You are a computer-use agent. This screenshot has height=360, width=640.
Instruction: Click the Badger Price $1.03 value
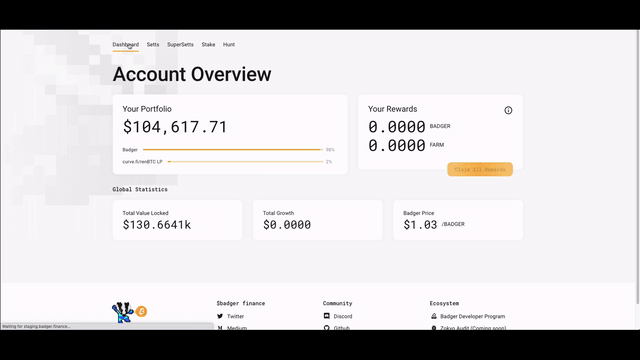tap(420, 224)
